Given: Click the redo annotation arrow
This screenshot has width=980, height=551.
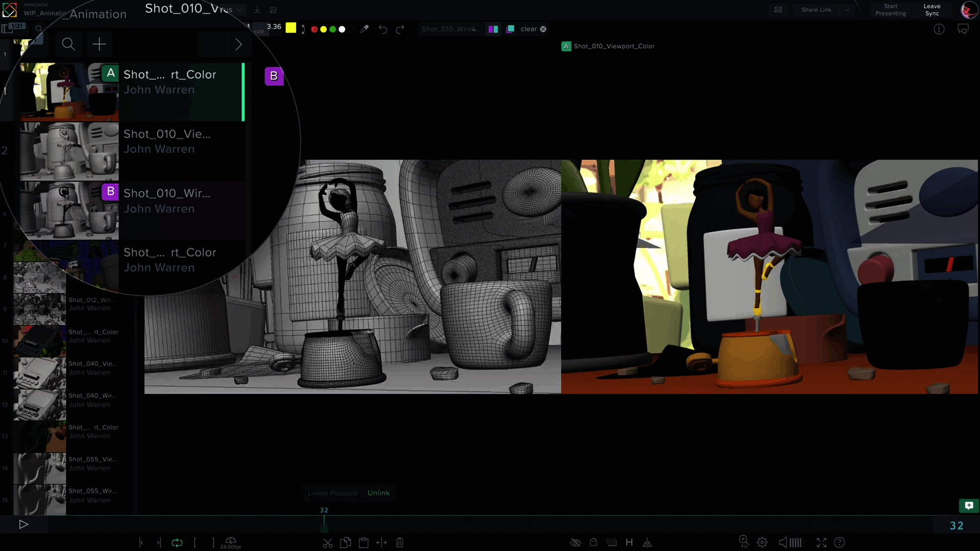Looking at the screenshot, I should coord(400,29).
